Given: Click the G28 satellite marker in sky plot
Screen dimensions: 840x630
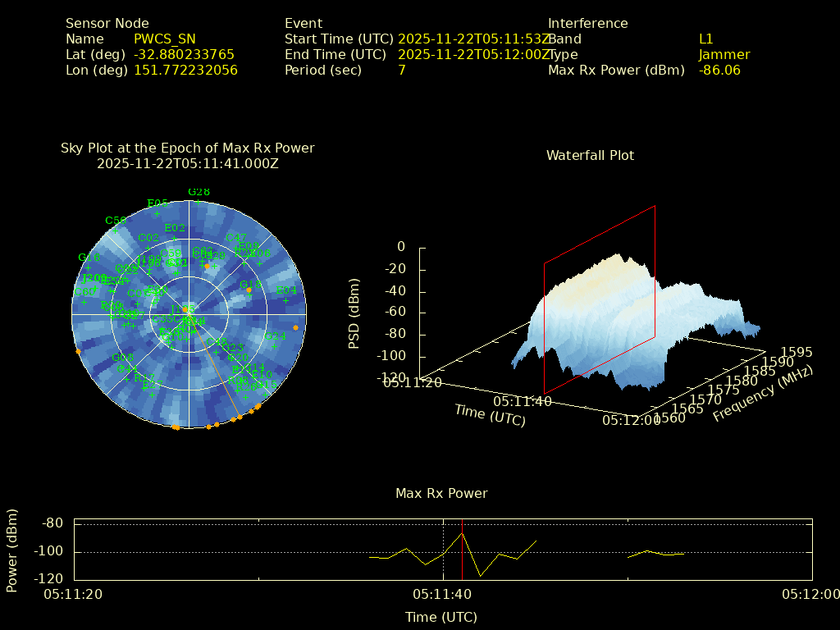Looking at the screenshot, I should pos(198,202).
